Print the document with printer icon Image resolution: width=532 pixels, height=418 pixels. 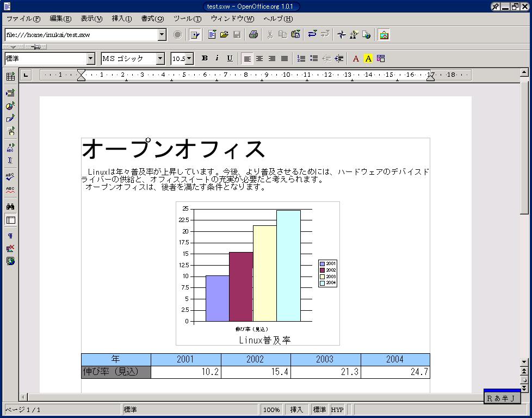coord(253,34)
